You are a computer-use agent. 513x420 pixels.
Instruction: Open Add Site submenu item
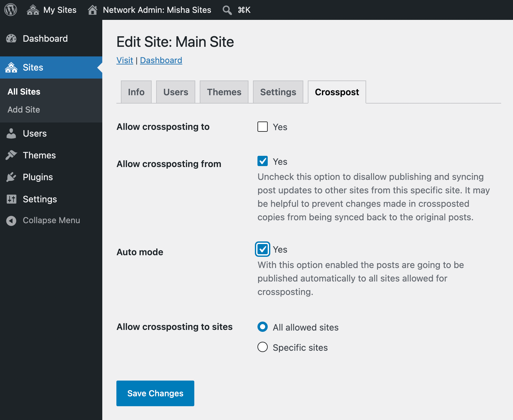click(x=24, y=110)
